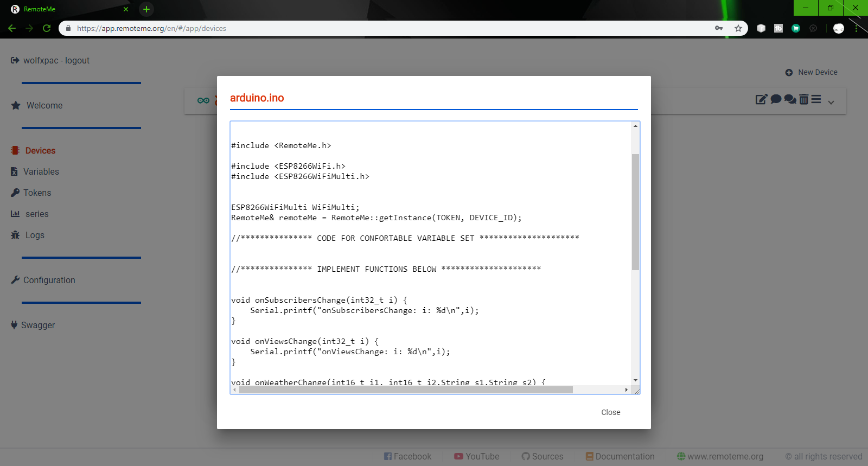Click the white cube extension icon
The height and width of the screenshot is (466, 868).
click(761, 28)
